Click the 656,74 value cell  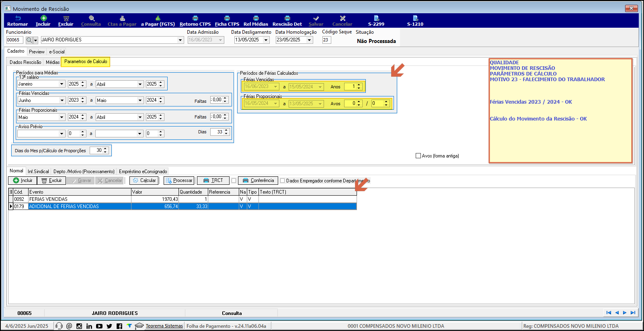pos(155,206)
